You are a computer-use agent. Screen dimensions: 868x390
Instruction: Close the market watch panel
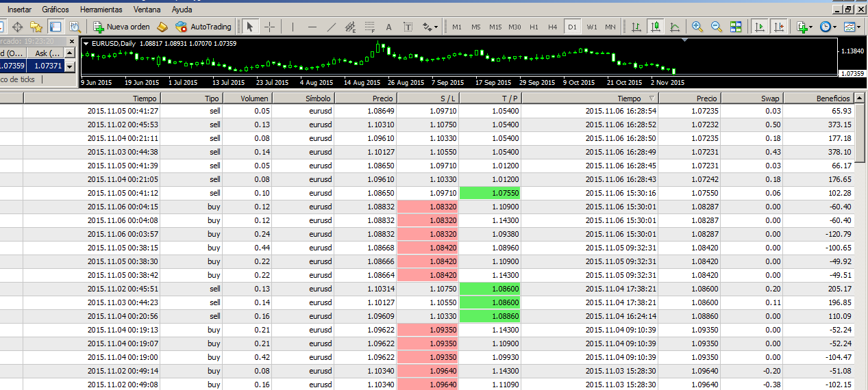pos(70,42)
